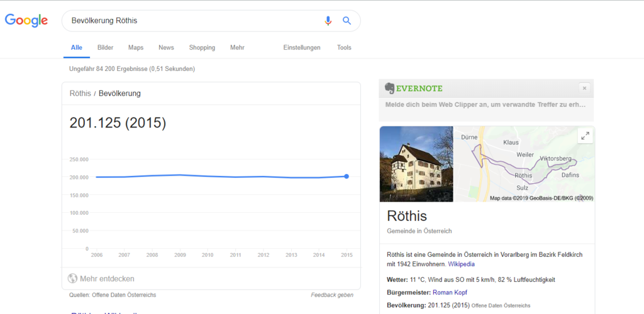644x314 pixels.
Task: Expand the Röthis map to fullscreen
Action: tap(584, 136)
